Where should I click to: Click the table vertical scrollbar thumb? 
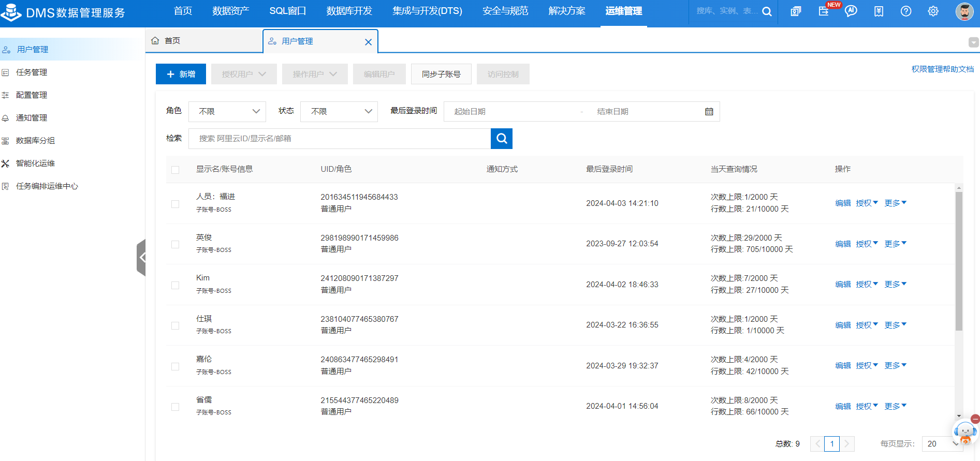[959, 261]
